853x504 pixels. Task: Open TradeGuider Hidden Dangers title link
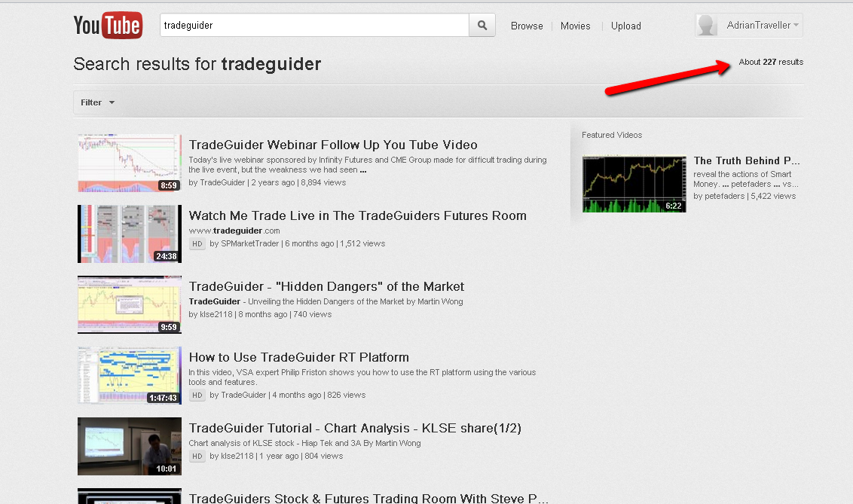326,286
